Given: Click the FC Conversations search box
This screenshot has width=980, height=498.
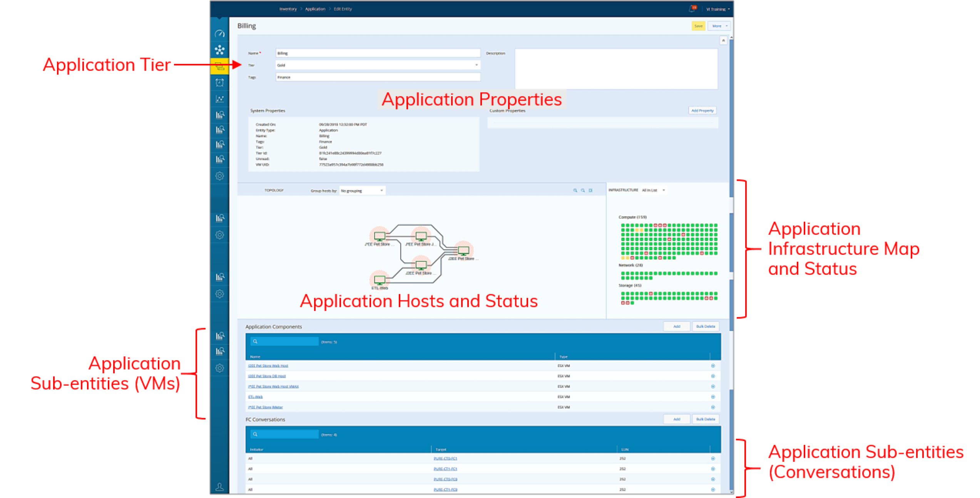Looking at the screenshot, I should (x=284, y=434).
